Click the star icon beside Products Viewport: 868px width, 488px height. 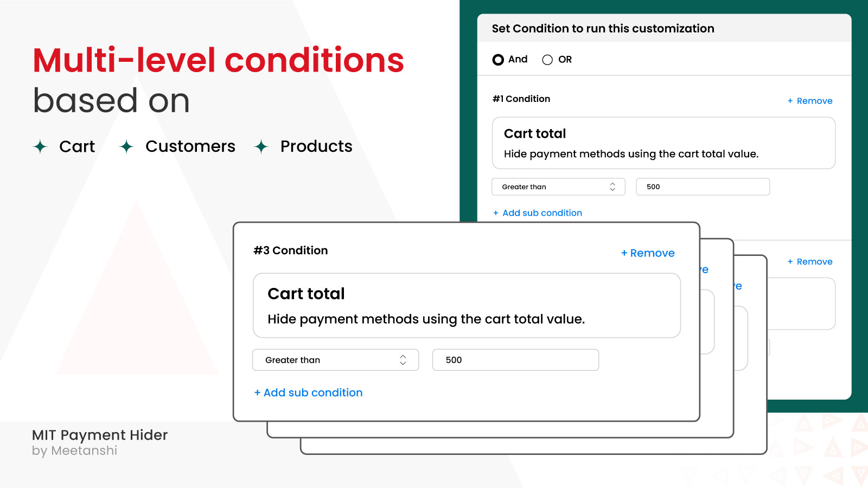[261, 146]
